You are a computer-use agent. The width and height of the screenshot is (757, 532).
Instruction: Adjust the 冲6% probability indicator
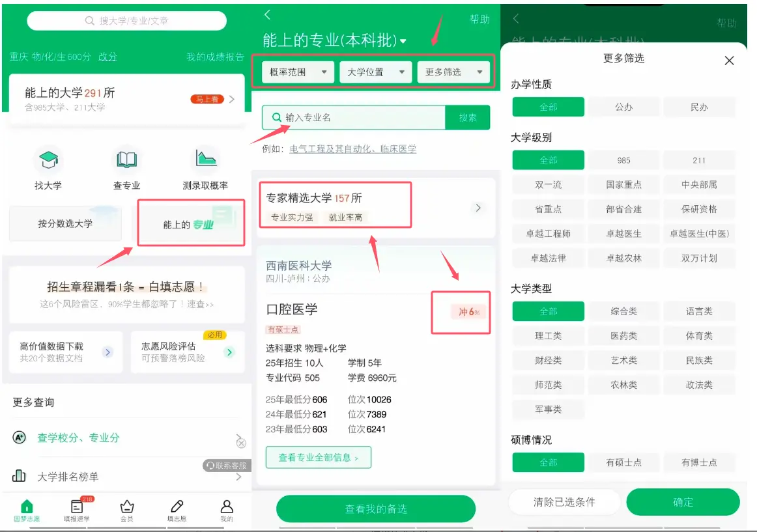tap(461, 312)
